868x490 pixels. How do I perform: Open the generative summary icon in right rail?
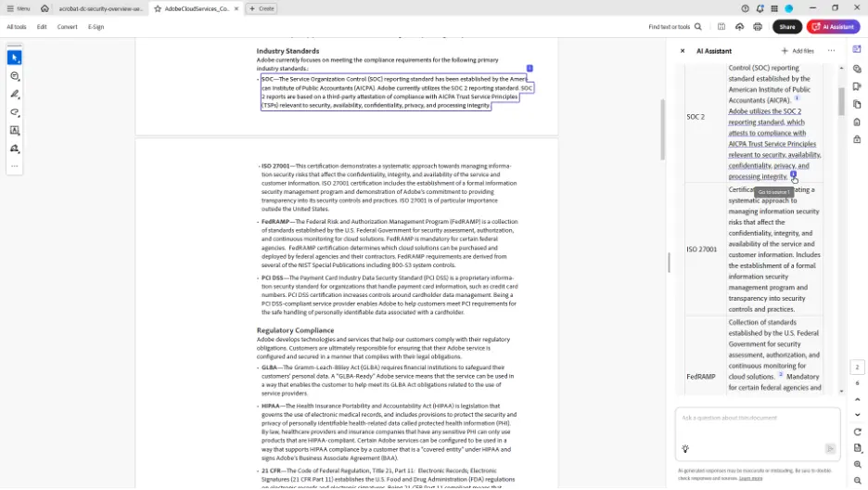point(857,69)
